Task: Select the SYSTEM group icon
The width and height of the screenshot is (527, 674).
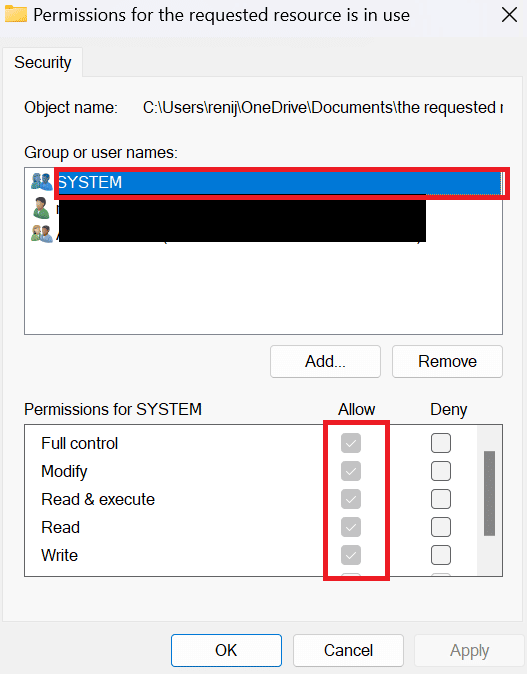Action: point(42,182)
